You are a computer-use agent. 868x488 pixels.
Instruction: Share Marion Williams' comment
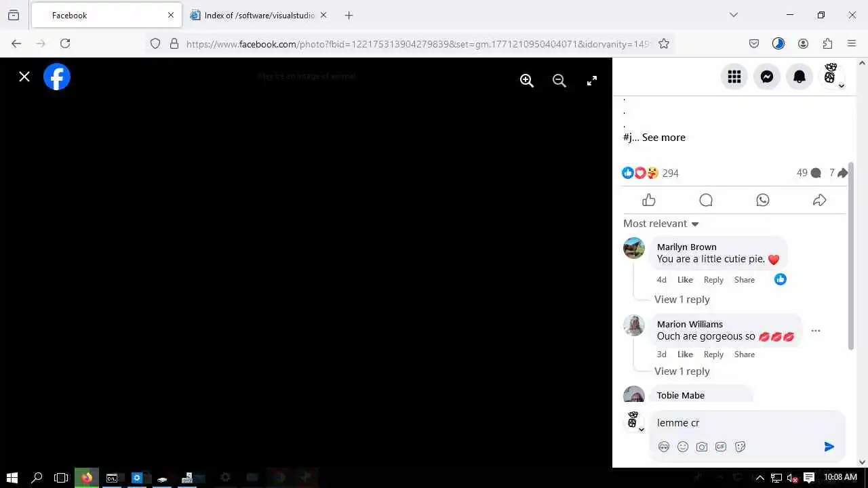tap(744, 354)
